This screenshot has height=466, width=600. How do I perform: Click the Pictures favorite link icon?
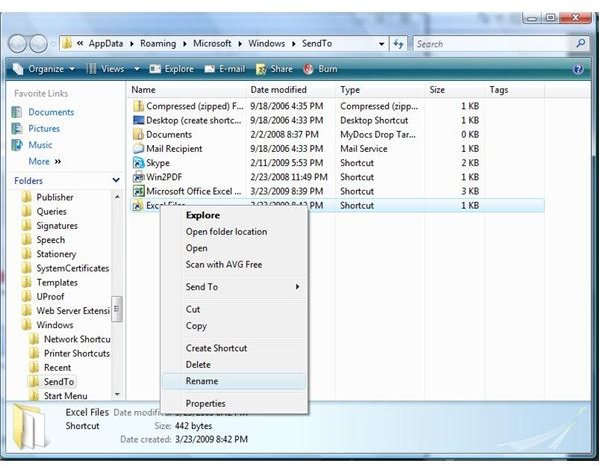[x=17, y=129]
